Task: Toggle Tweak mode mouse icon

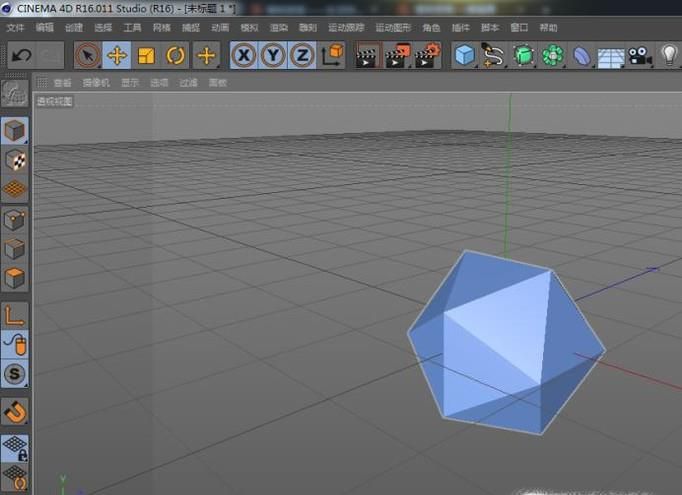Action: 15,344
